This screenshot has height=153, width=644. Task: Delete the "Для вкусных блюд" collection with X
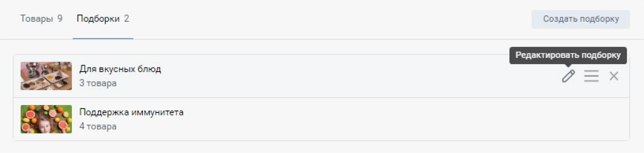(613, 76)
